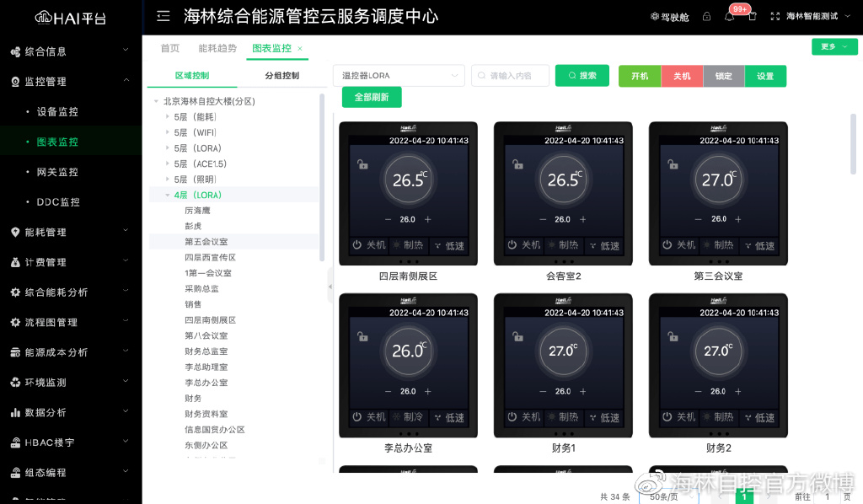863x504 pixels.
Task: Click the 全部刷新 refresh all button
Action: tap(372, 98)
